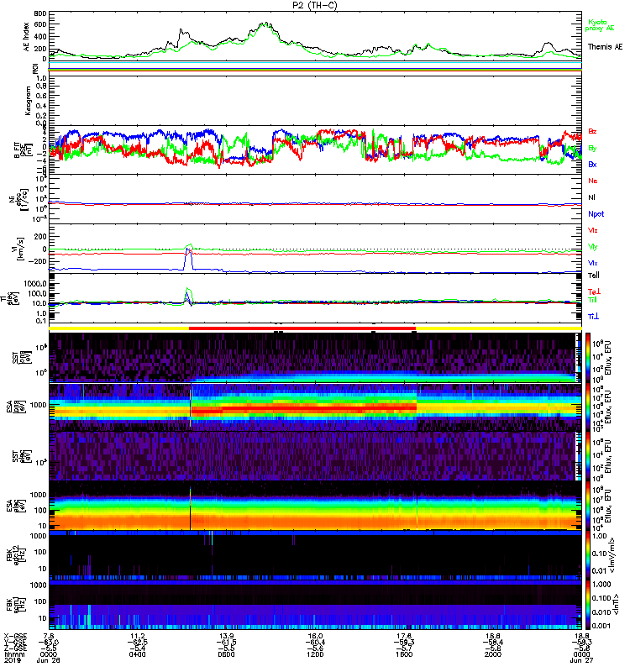630x672 pixels.
Task: Select the Kyoto proxy AE legend label
Action: coord(600,25)
